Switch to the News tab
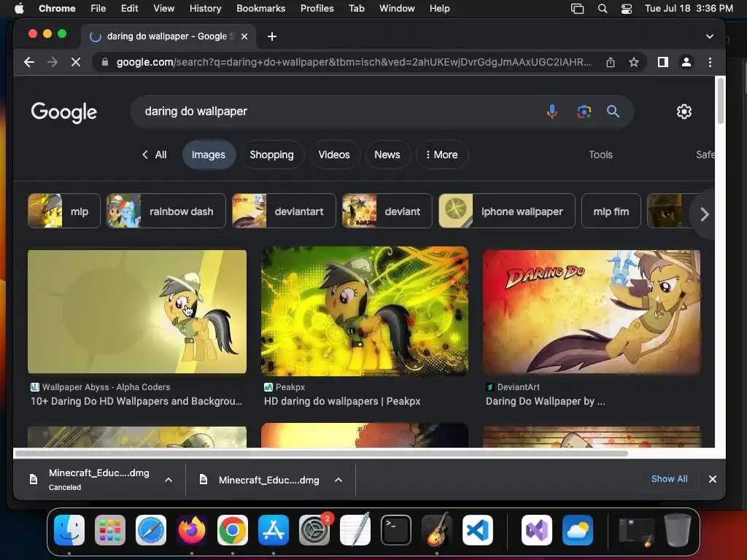 [387, 155]
